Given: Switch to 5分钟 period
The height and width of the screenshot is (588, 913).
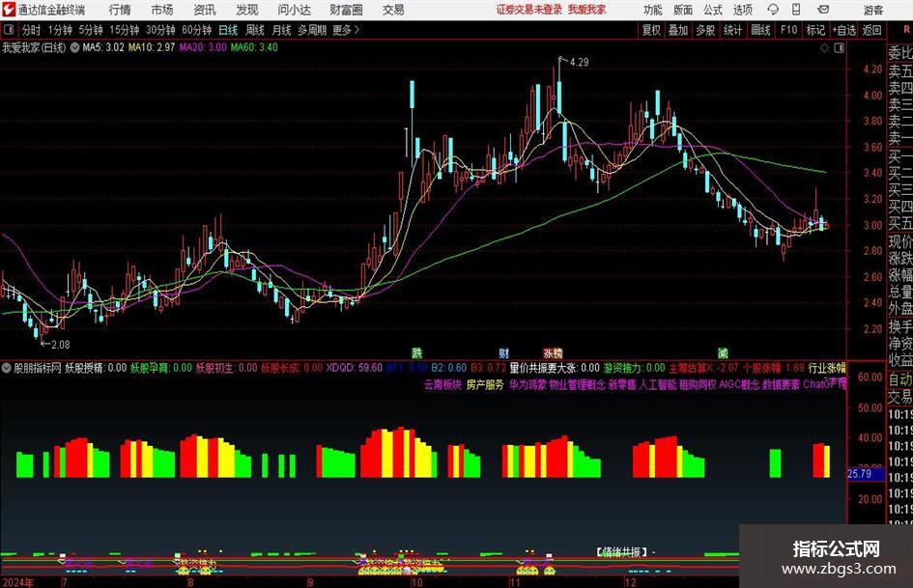Looking at the screenshot, I should [91, 30].
